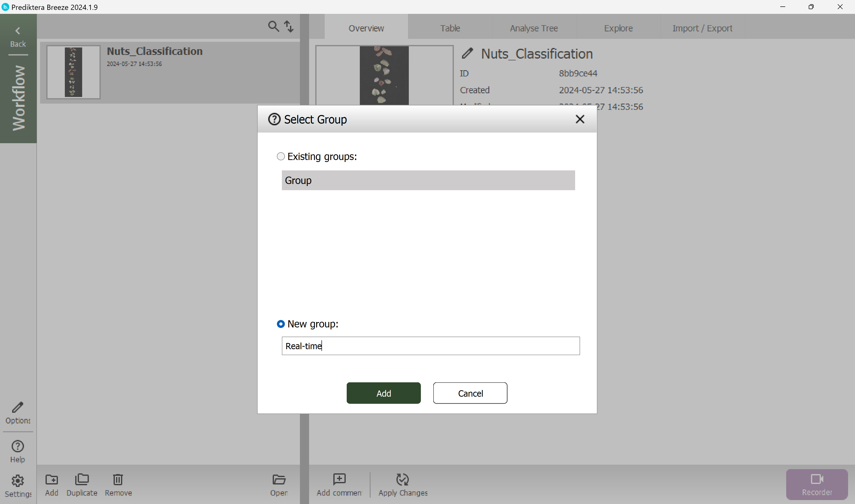Select the Existing groups radio button

pos(281,156)
